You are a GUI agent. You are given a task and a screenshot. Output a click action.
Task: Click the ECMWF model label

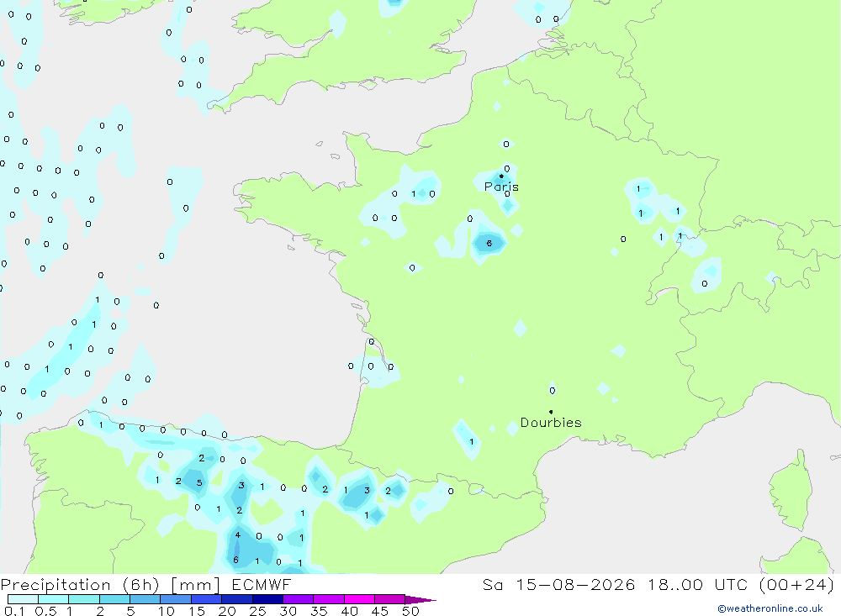coord(262,584)
